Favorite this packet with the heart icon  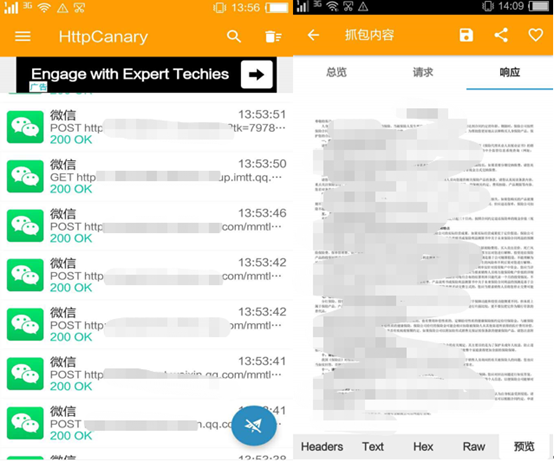click(x=535, y=35)
